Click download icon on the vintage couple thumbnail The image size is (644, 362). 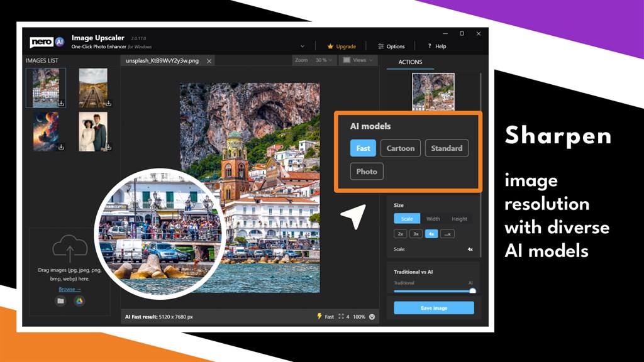(108, 146)
